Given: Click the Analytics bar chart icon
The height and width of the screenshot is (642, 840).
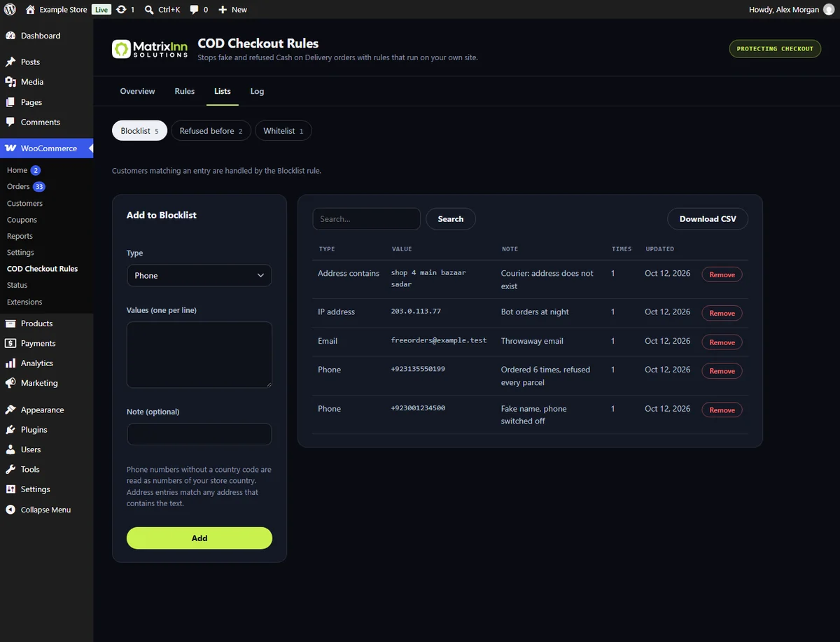Looking at the screenshot, I should (x=10, y=363).
